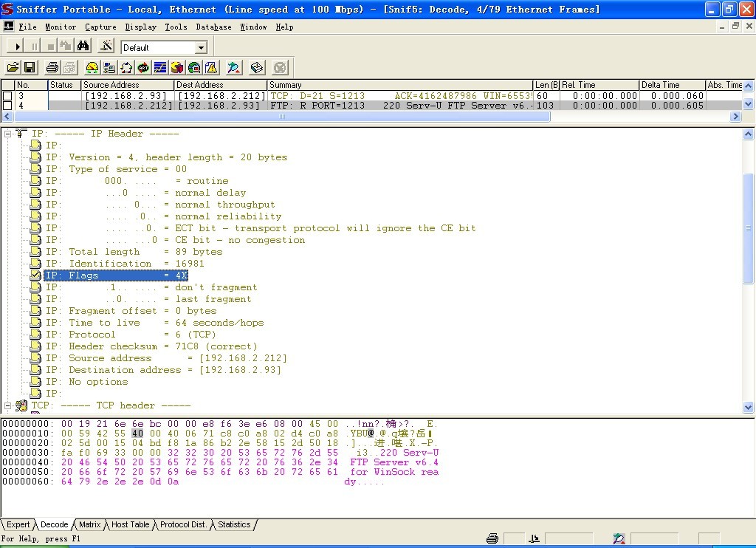Open the Alarm Log warning icon
The width and height of the screenshot is (756, 548).
pos(211,67)
